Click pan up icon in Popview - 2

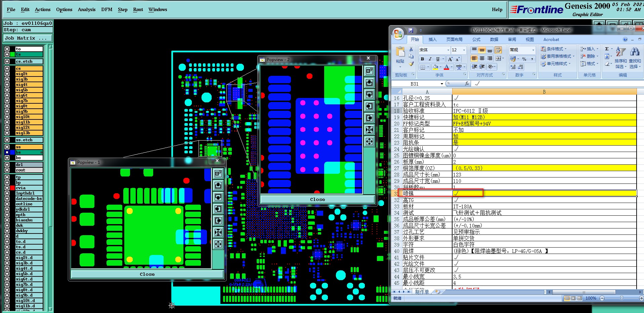pos(369,83)
